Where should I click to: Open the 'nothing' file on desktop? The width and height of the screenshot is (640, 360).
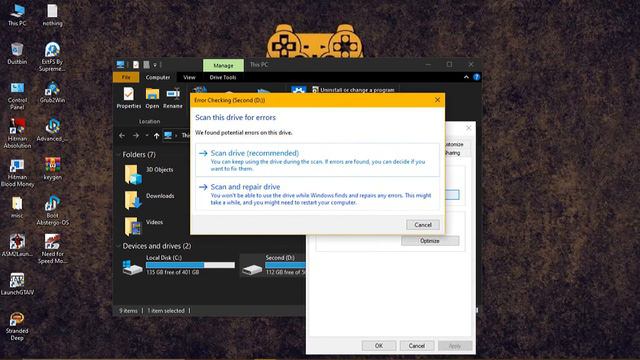pyautogui.click(x=52, y=15)
